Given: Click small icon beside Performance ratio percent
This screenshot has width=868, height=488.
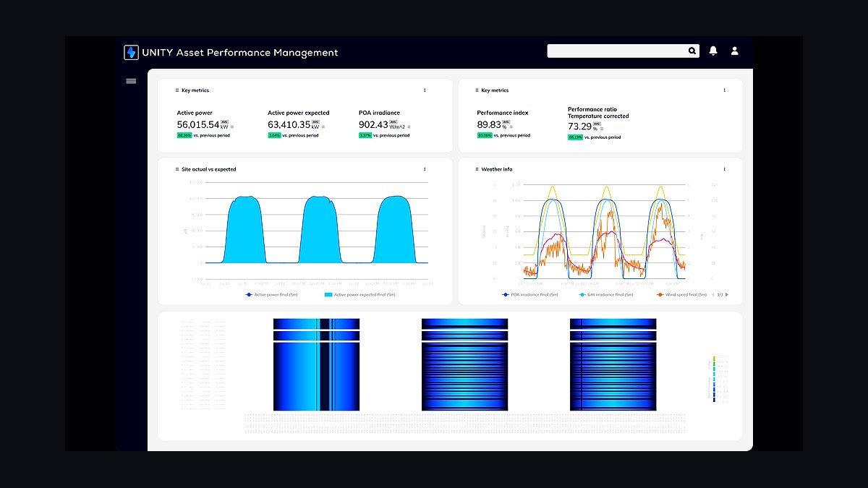Looking at the screenshot, I should (601, 129).
